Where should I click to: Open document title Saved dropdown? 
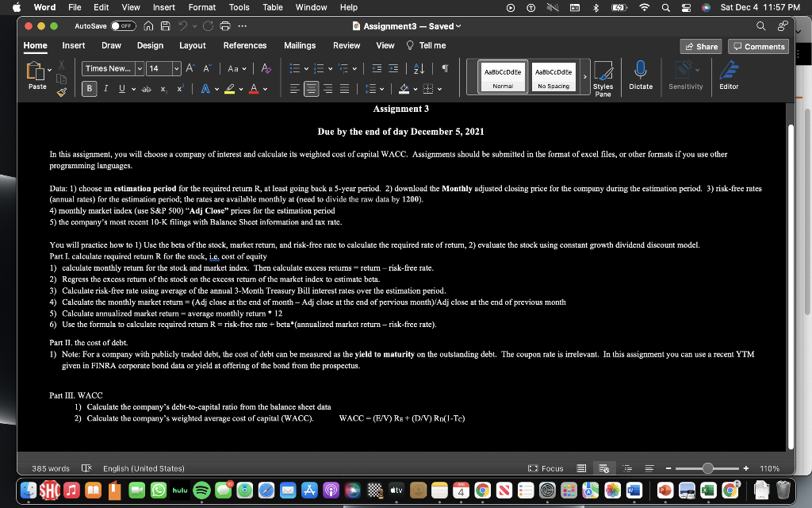[x=458, y=26]
